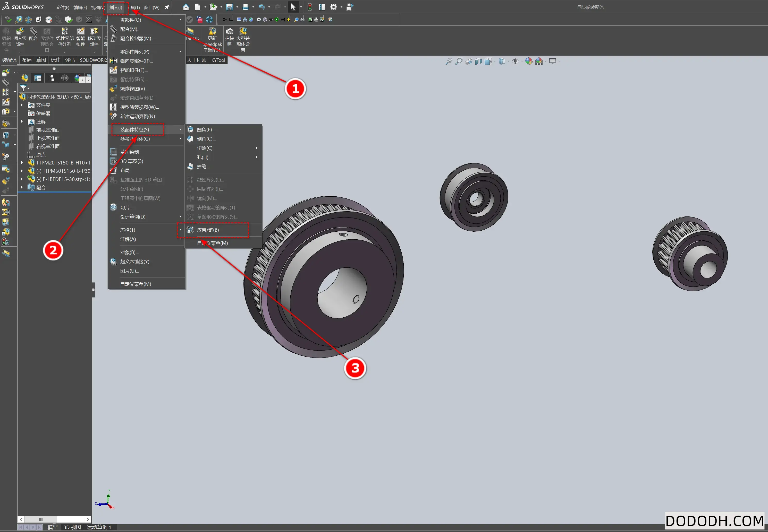The image size is (768, 532).
Task: Open the 切除(C) submenu
Action: coord(205,148)
